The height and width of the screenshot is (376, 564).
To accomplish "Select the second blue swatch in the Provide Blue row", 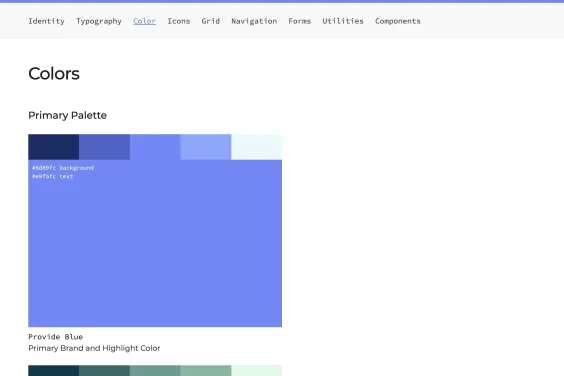I will click(104, 147).
